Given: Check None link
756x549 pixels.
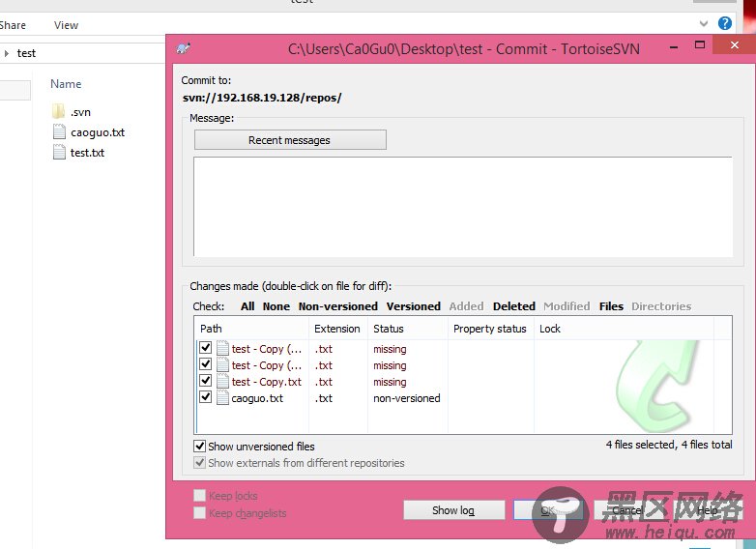Looking at the screenshot, I should 276,306.
